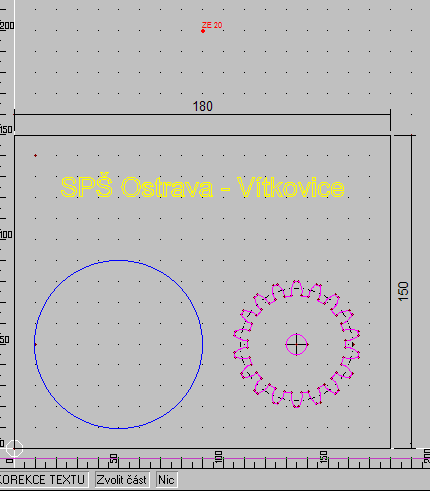Click the dark red point near the sheet's top-left corner
The width and height of the screenshot is (430, 491).
(x=35, y=155)
